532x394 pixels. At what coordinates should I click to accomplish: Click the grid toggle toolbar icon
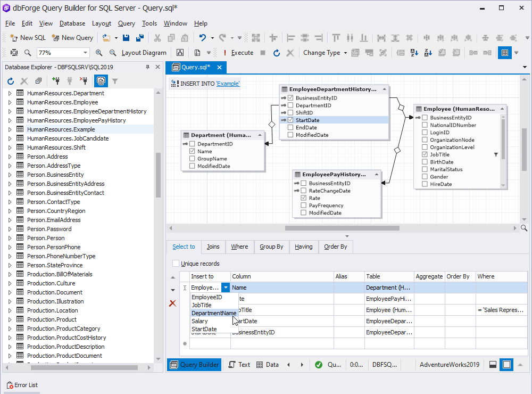point(505,53)
